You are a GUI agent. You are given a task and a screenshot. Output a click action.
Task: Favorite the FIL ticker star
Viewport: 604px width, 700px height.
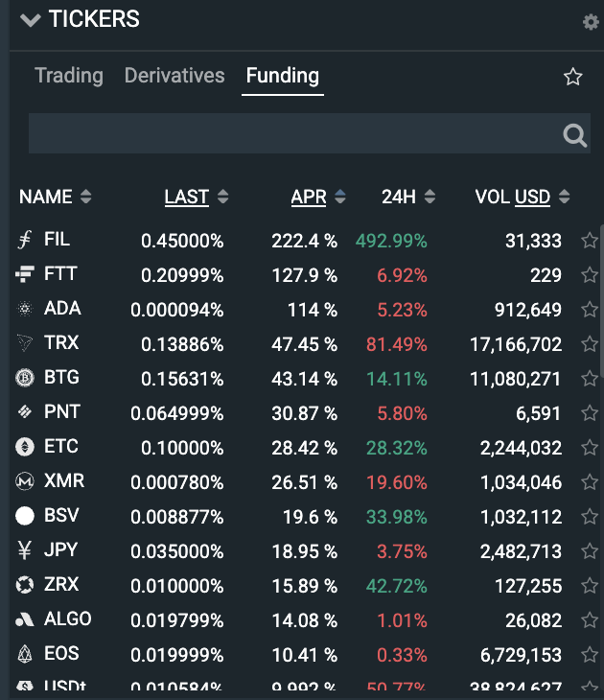click(590, 240)
